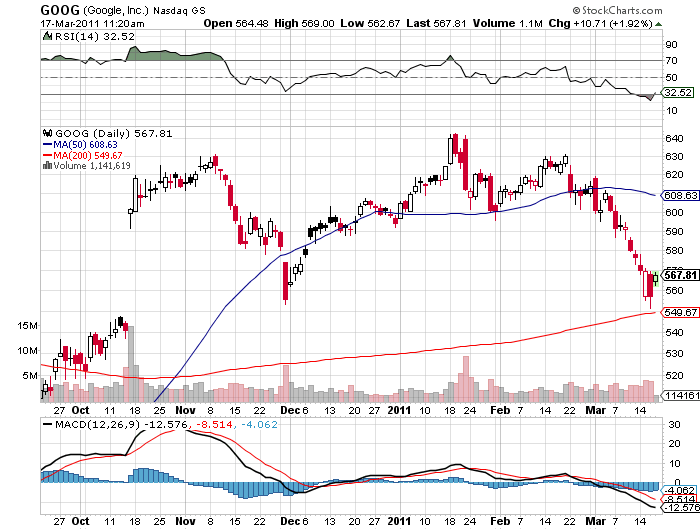700x530 pixels.
Task: Click the 580 price axis label
Action: point(674,250)
